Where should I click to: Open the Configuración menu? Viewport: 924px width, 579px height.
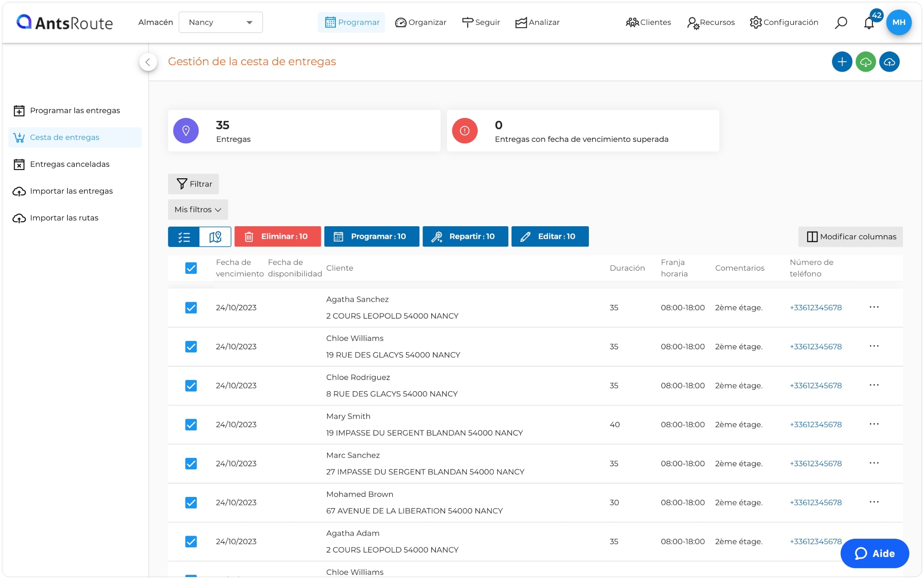click(x=784, y=22)
